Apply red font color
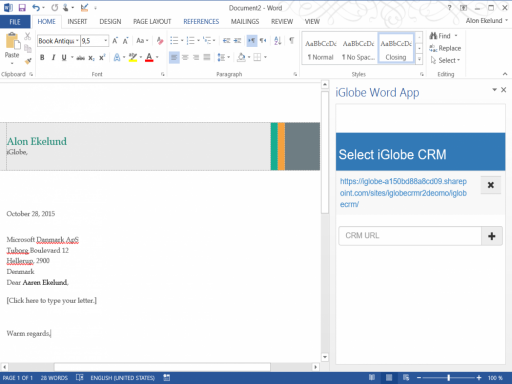Screen dimensions: 512x384 point(149,58)
